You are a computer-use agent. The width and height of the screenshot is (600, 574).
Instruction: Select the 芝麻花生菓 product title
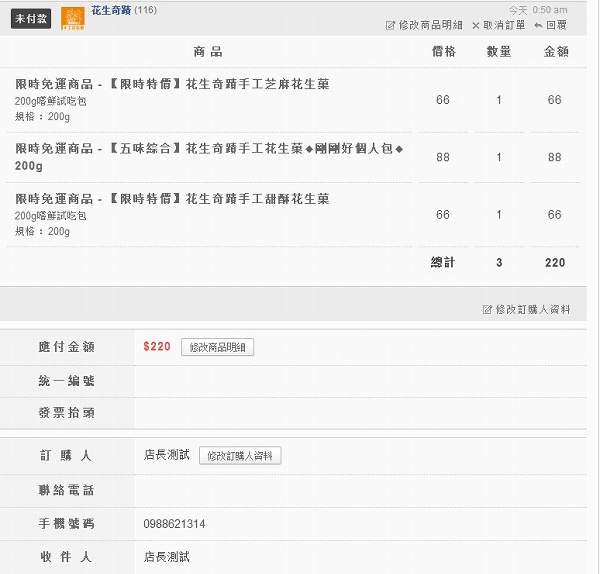[172, 84]
